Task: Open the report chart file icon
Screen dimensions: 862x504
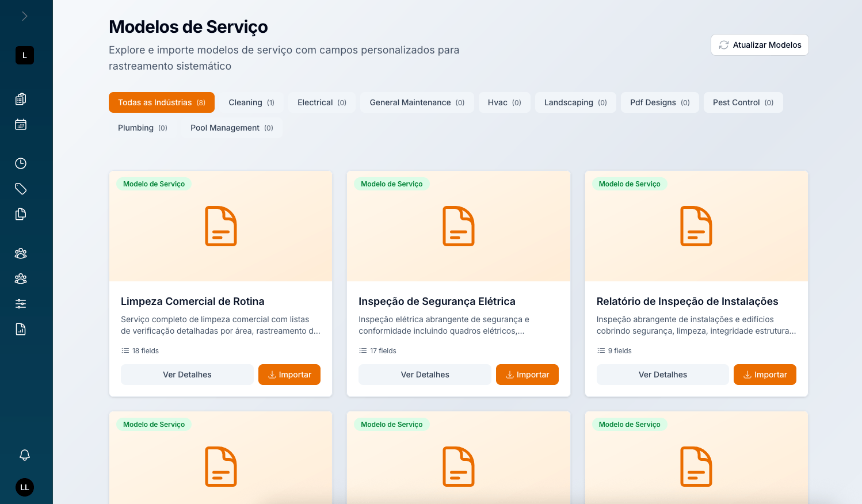Action: coord(21,329)
